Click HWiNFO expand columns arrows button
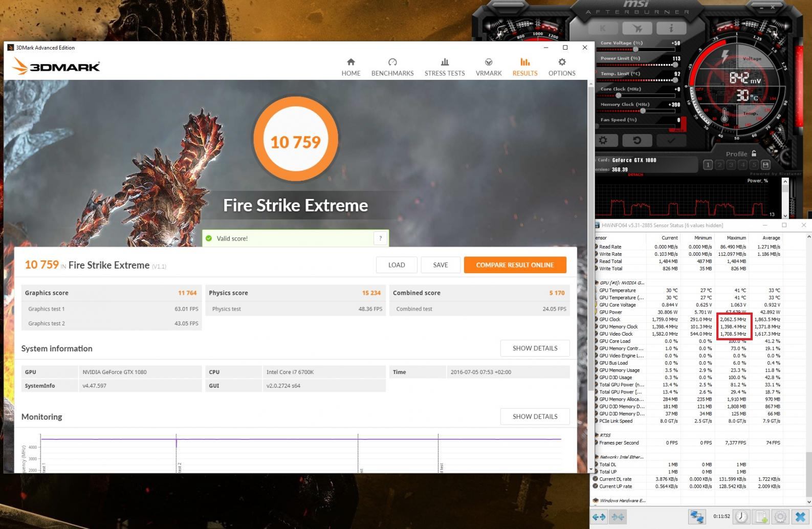 pos(599,517)
